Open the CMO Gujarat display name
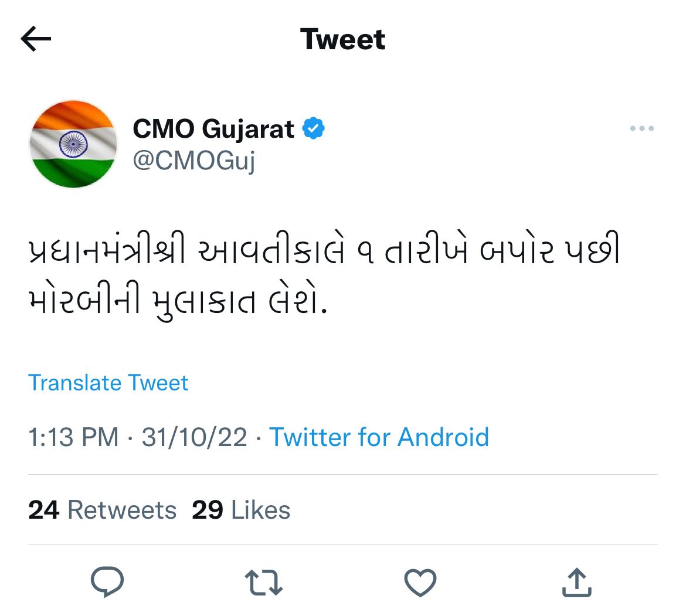Image resolution: width=686 pixels, height=616 pixels. [213, 128]
